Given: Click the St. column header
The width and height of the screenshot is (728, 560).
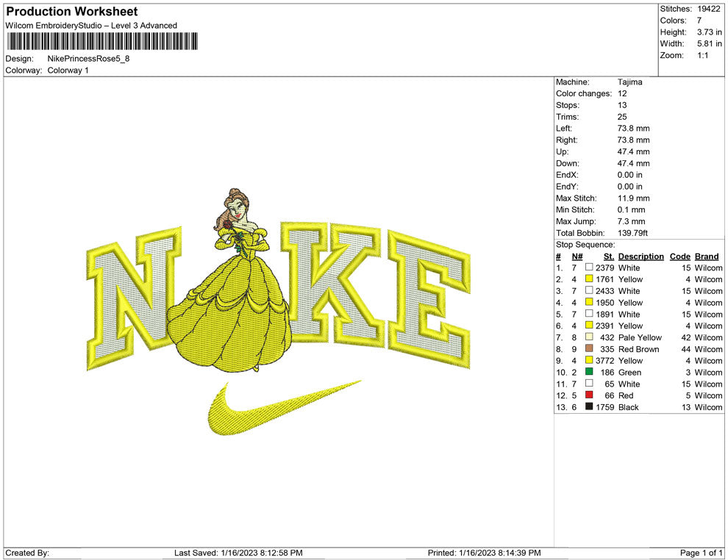Looking at the screenshot, I should [x=609, y=256].
